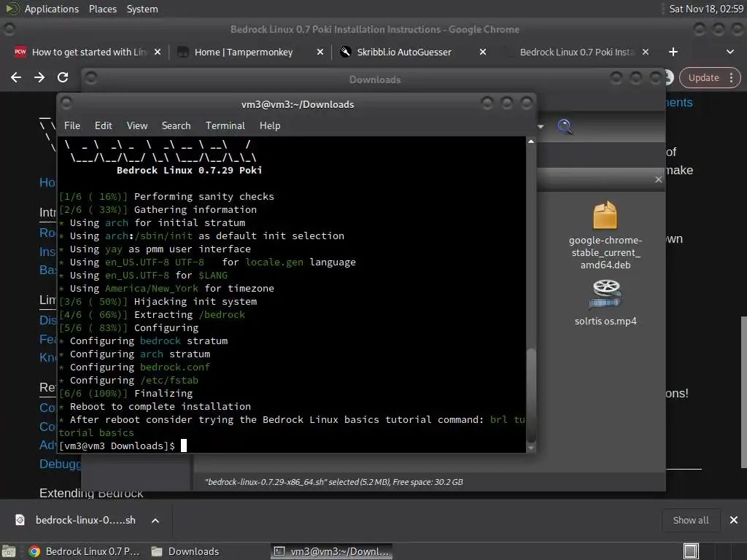Switch to Home | Tampermonkey tab
747x560 pixels.
(244, 52)
